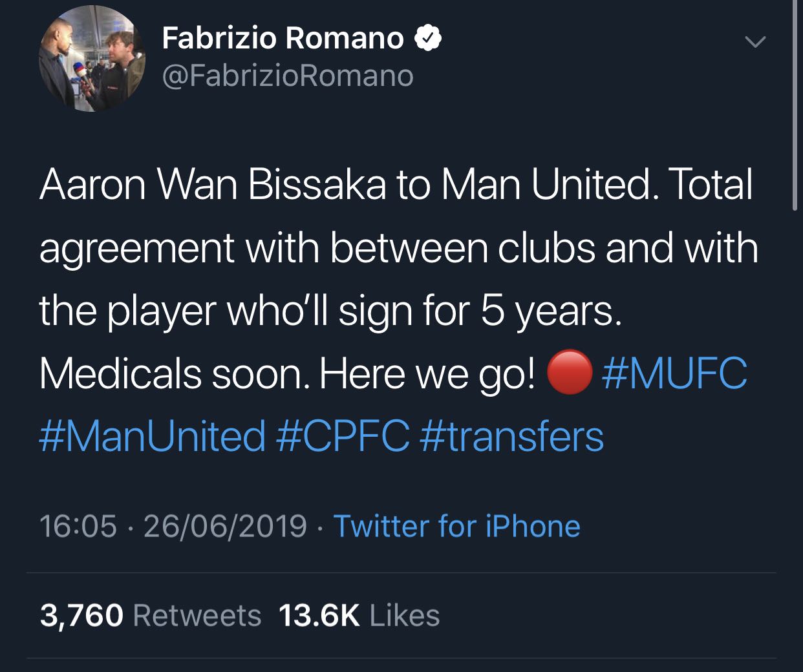Open the Twitter for iPhone source link
803x672 pixels.
click(x=456, y=526)
